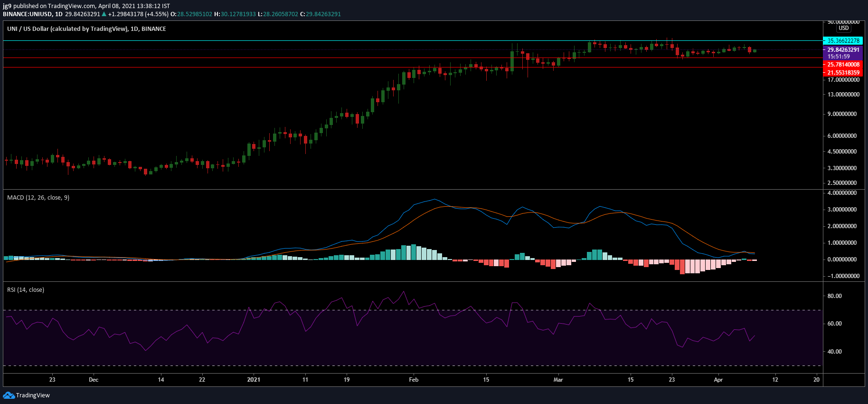The height and width of the screenshot is (404, 868).
Task: Click the green up-arrow price change icon
Action: [104, 14]
